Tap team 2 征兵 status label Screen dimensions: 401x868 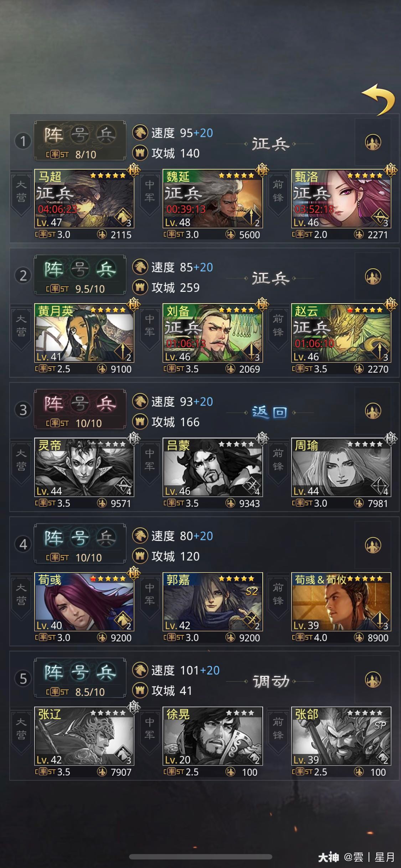[x=271, y=278]
